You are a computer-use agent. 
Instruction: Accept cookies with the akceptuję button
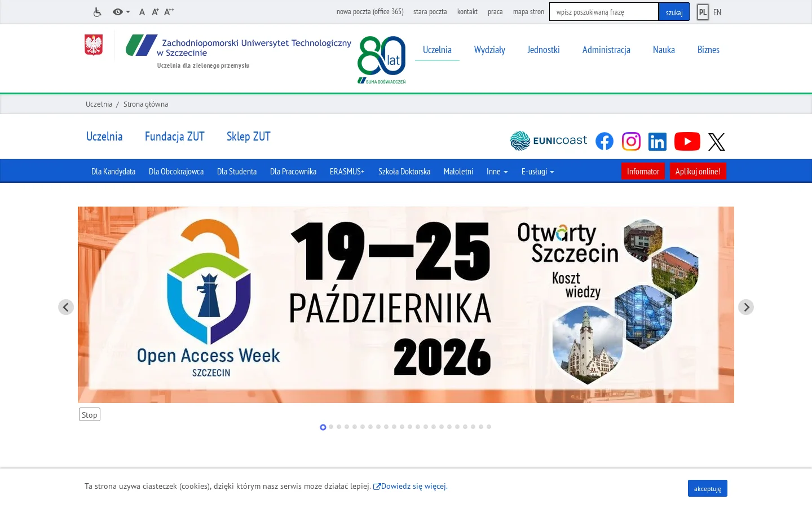point(708,488)
